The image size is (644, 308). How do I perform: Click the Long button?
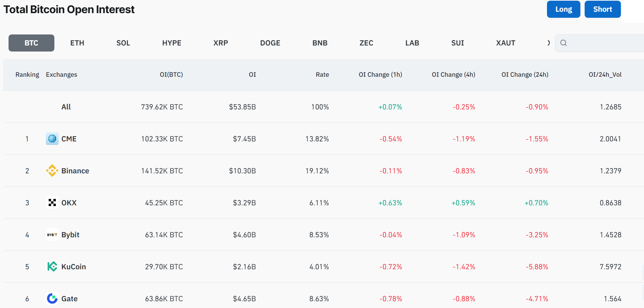tap(564, 9)
